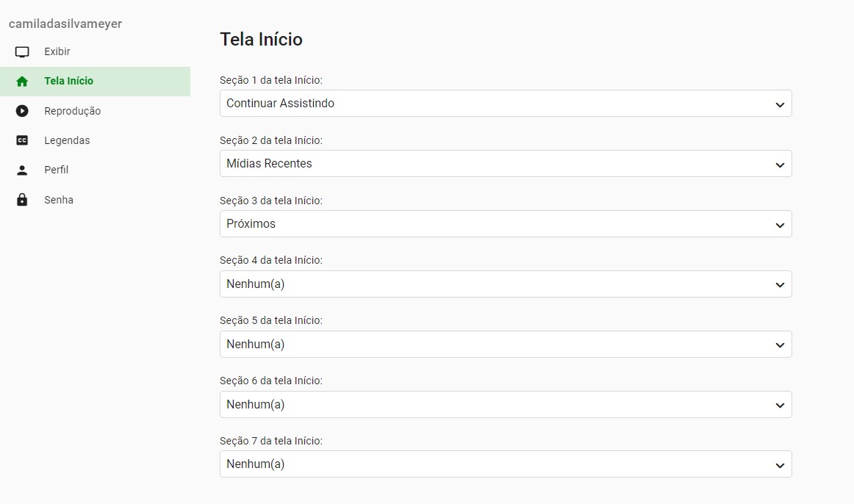Expand Seção 2 dropdown showing Mídias Recentes
The image size is (854, 504).
(506, 164)
